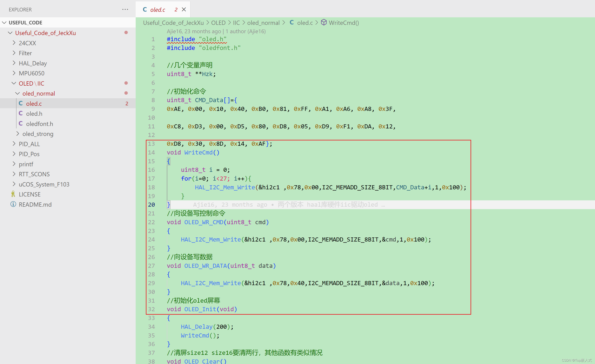Click the Explorer more actions ellipsis
This screenshot has width=595, height=364.
(125, 9)
